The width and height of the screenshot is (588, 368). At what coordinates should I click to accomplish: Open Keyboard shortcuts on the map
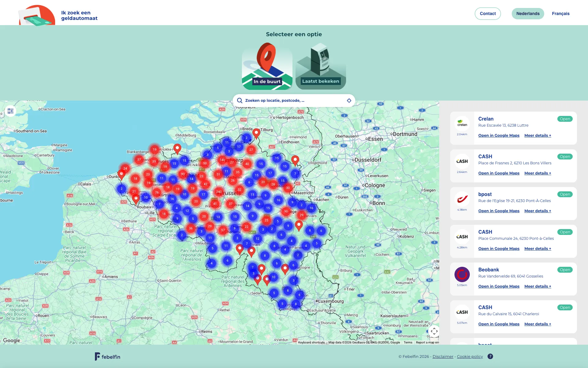311,343
